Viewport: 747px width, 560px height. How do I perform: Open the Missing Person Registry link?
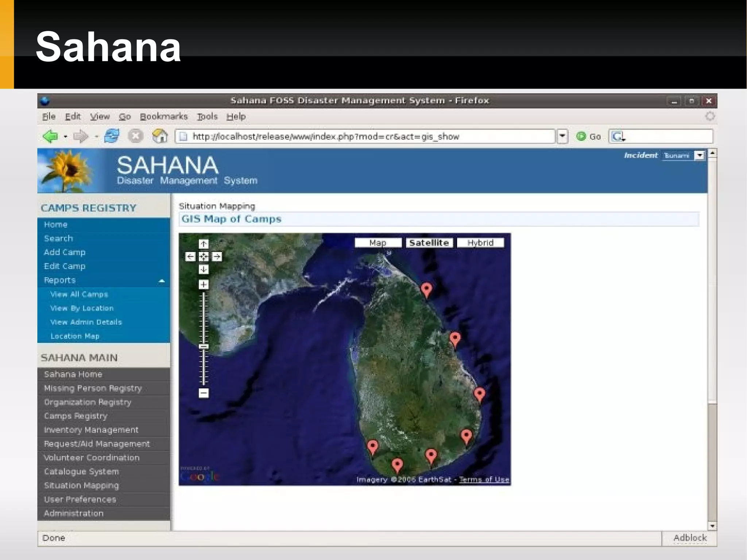(93, 388)
